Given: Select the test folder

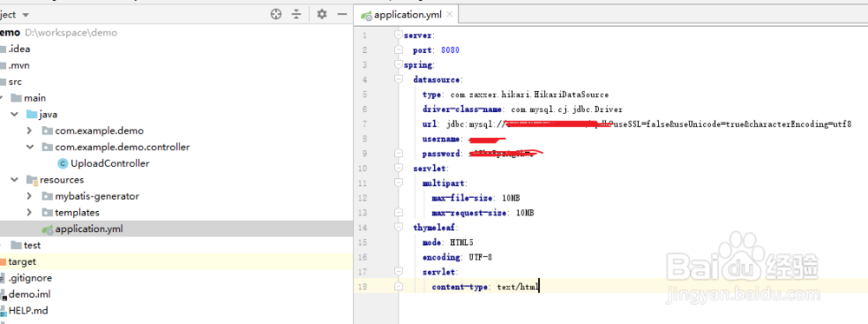Looking at the screenshot, I should coord(32,245).
